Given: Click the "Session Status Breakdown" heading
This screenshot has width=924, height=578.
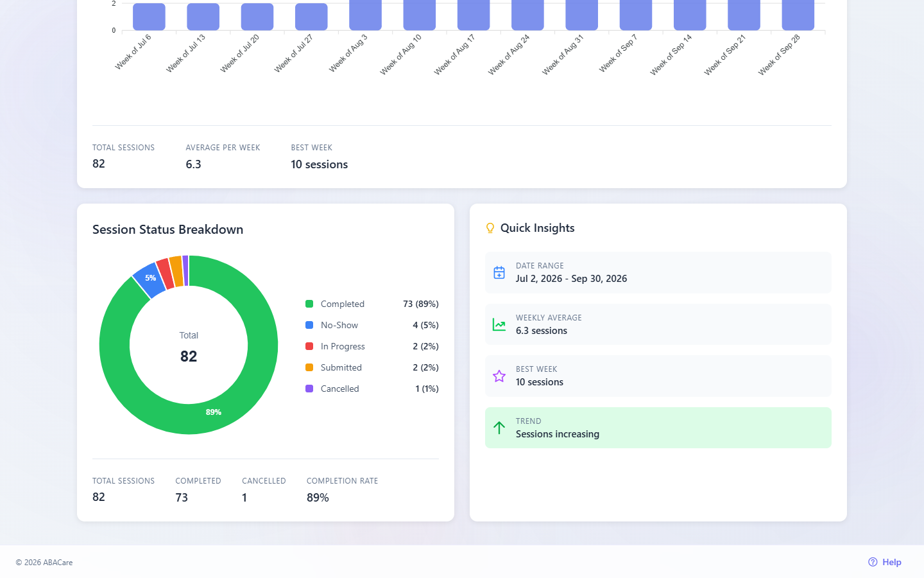Looking at the screenshot, I should (168, 229).
